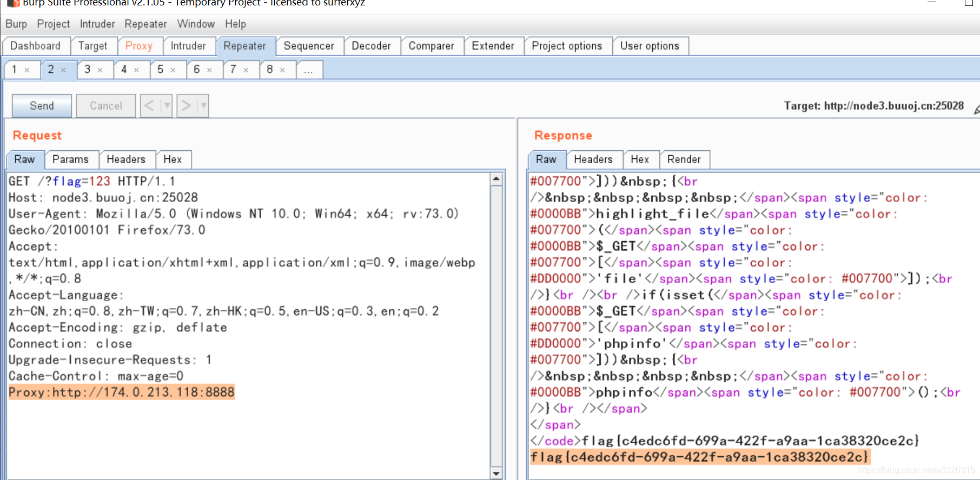Go forward to next request in history
980x480 pixels.
[186, 105]
